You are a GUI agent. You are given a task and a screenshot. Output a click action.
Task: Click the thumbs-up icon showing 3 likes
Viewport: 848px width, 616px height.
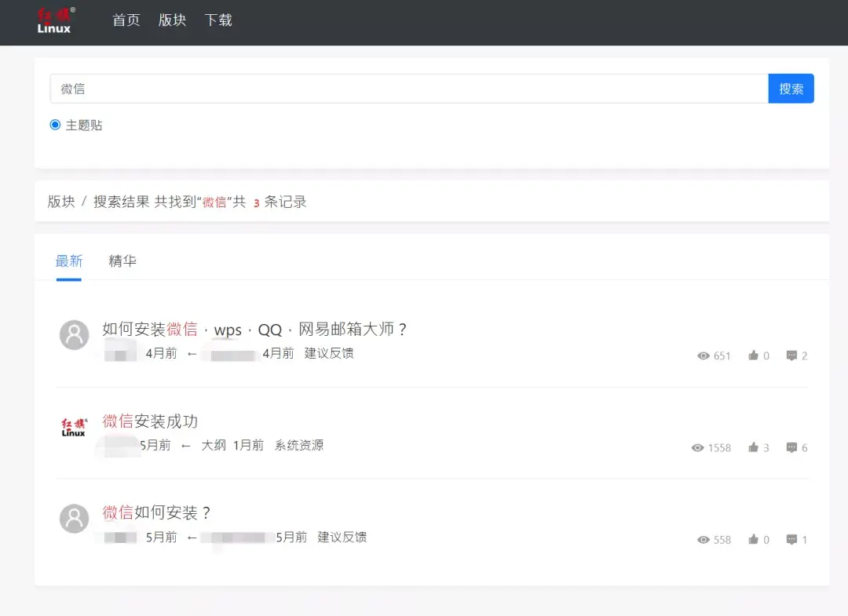[753, 447]
